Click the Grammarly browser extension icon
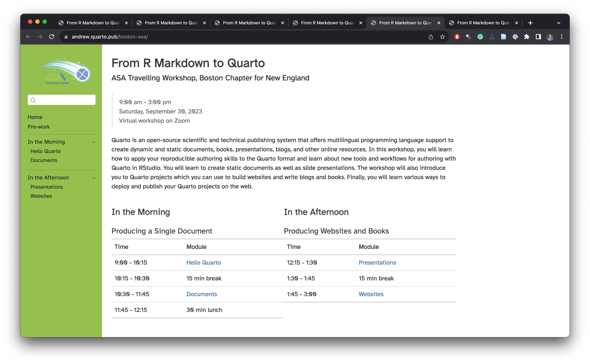Viewport: 590px width, 364px height. pos(480,37)
